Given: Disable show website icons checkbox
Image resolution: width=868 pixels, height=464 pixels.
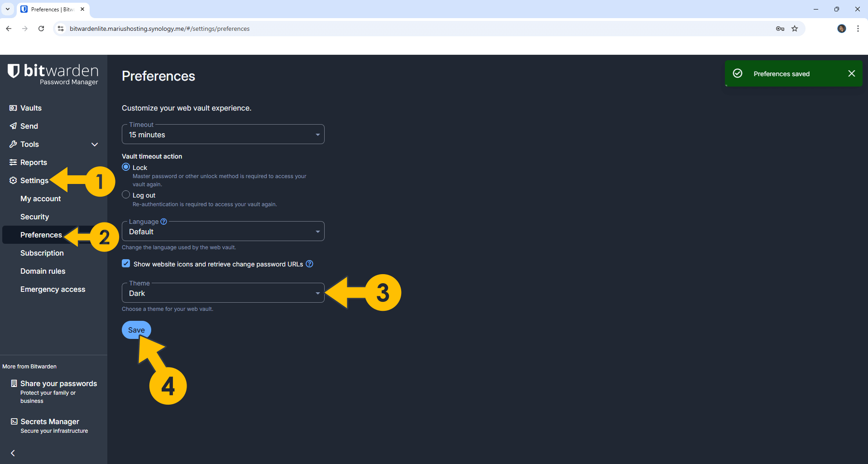Looking at the screenshot, I should [125, 263].
